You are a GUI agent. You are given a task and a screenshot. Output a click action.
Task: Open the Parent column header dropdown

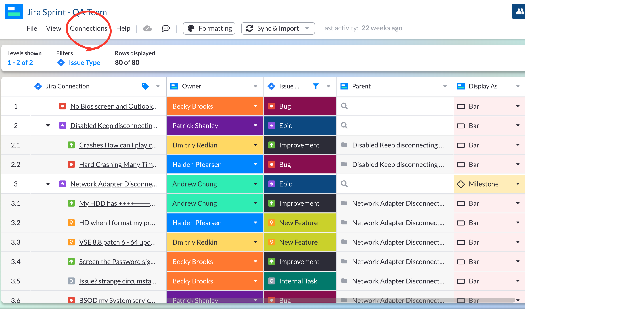point(445,87)
